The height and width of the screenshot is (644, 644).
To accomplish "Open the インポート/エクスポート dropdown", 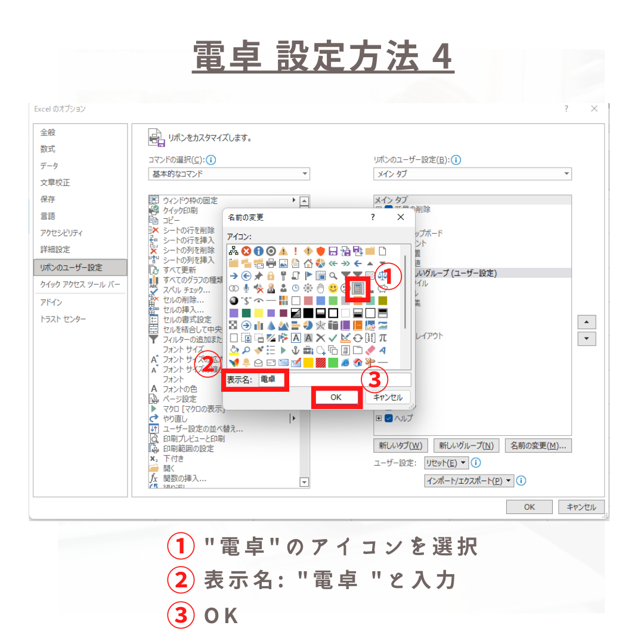I will [x=469, y=481].
